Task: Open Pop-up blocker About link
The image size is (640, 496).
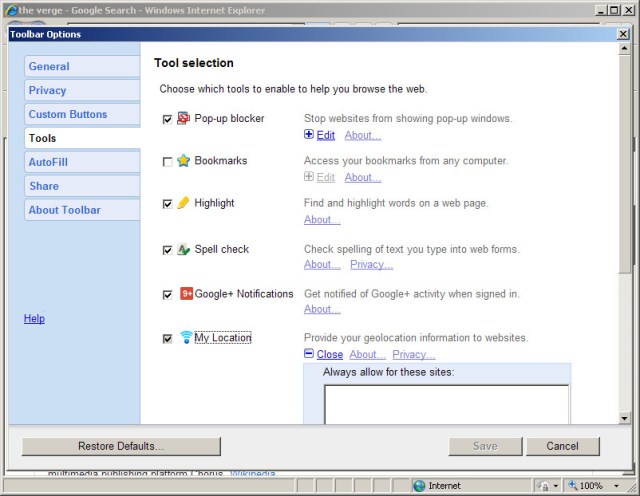Action: tap(363, 135)
